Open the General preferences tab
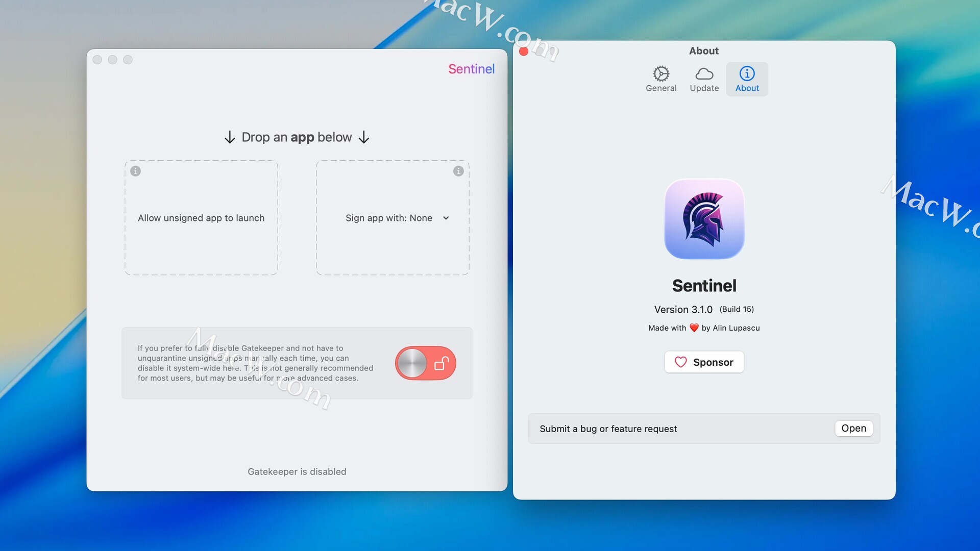Viewport: 980px width, 551px height. 661,79
